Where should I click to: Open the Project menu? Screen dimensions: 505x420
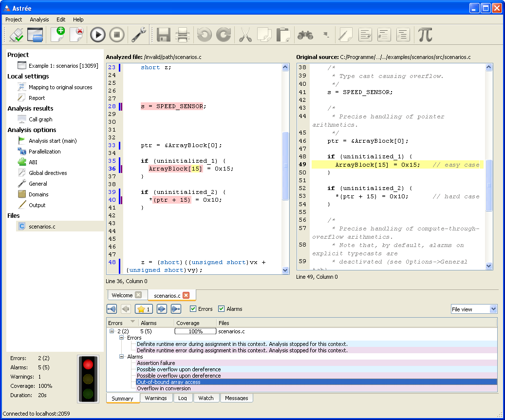pos(14,19)
